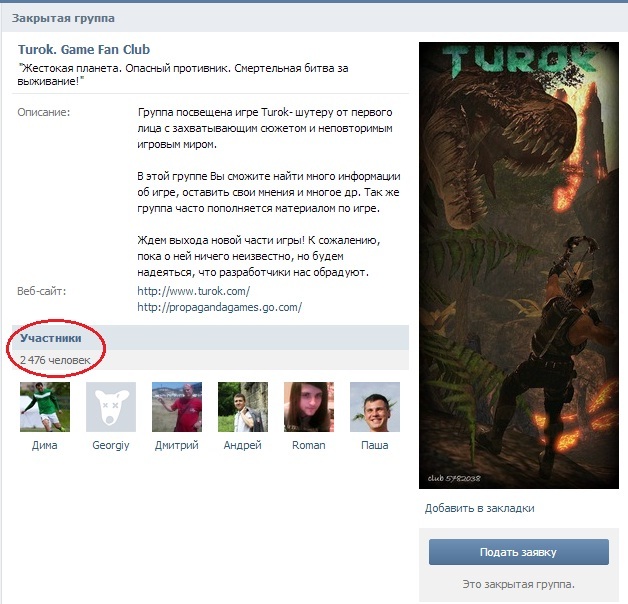Open the propagandagames.go.com link
The image size is (628, 604).
219,307
